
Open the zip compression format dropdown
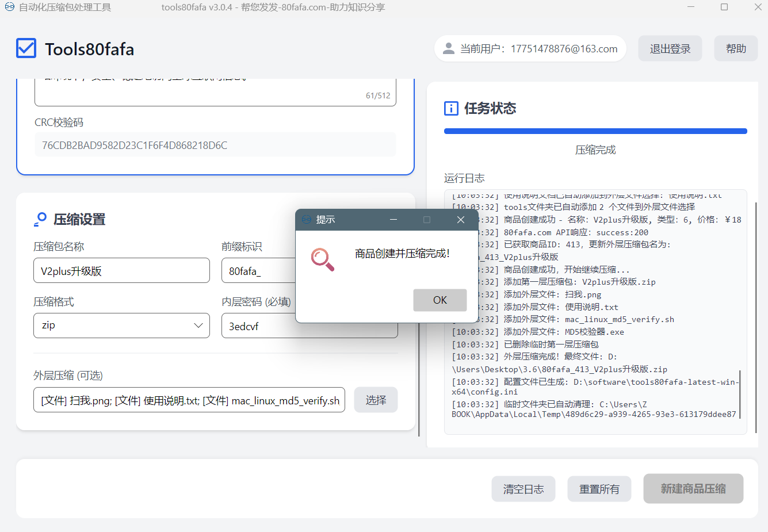point(121,326)
